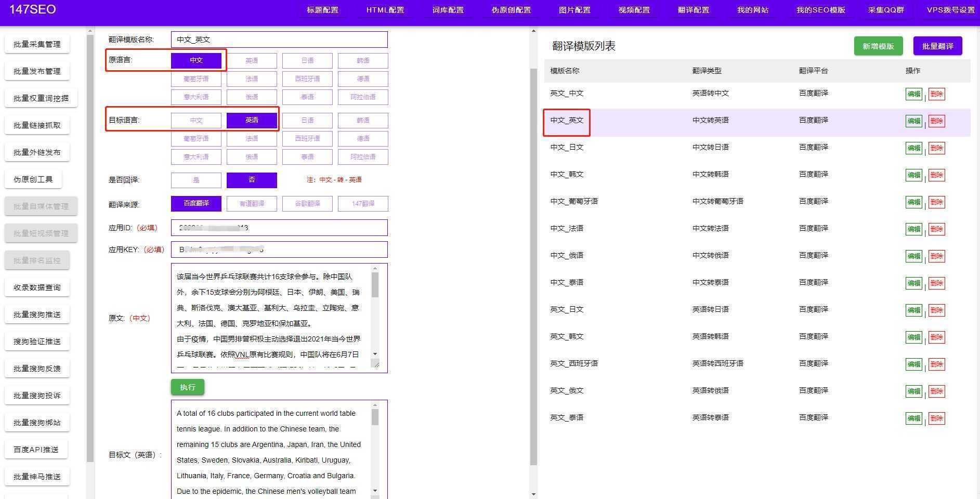Select 有道翻译 as translation source
The image size is (980, 499).
(x=252, y=204)
